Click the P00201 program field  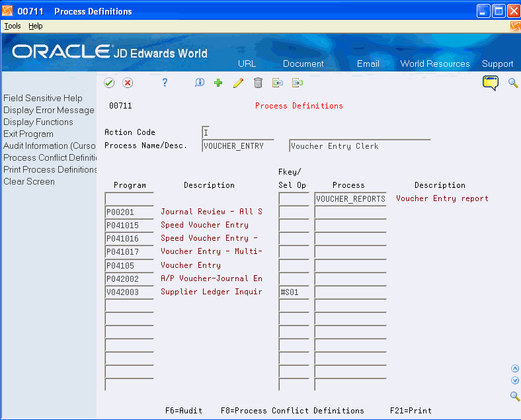pyautogui.click(x=129, y=212)
